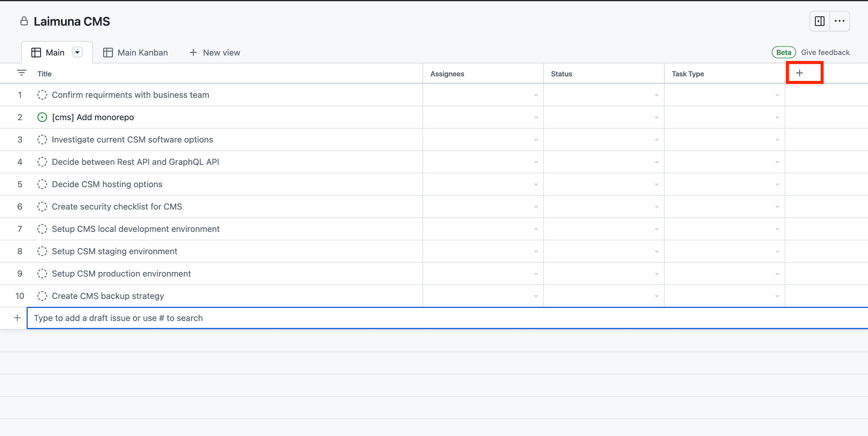Screen dimensions: 868x436
Task: Click draft icon for Setup CSM production row
Action: point(42,273)
